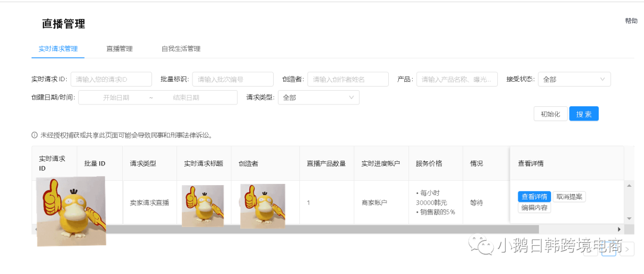The image size is (644, 274).
Task: Click the duck thumbnail in 创造者 column
Action: (263, 206)
